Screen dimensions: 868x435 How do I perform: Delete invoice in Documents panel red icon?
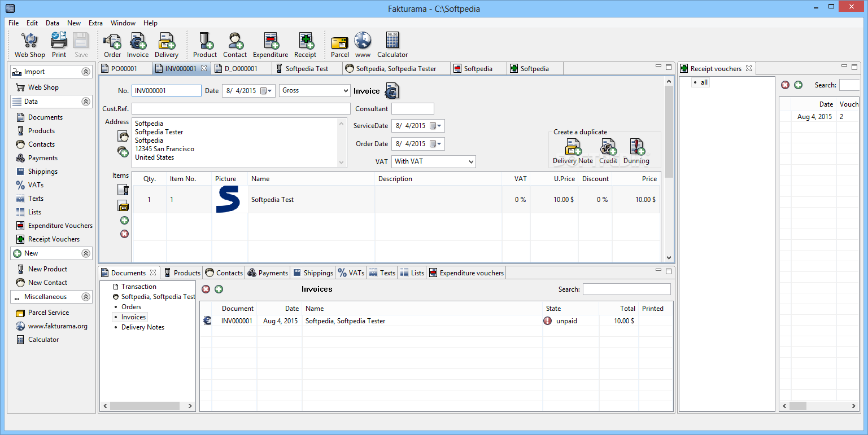206,289
